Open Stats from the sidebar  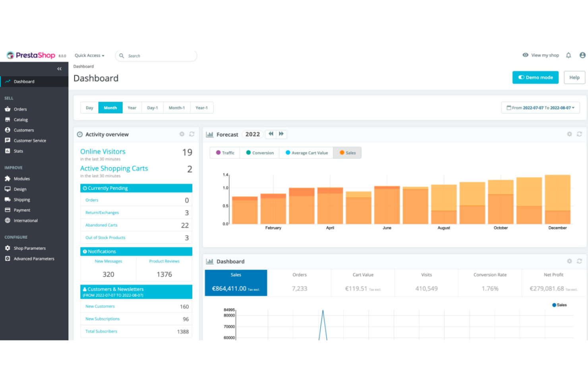(18, 151)
